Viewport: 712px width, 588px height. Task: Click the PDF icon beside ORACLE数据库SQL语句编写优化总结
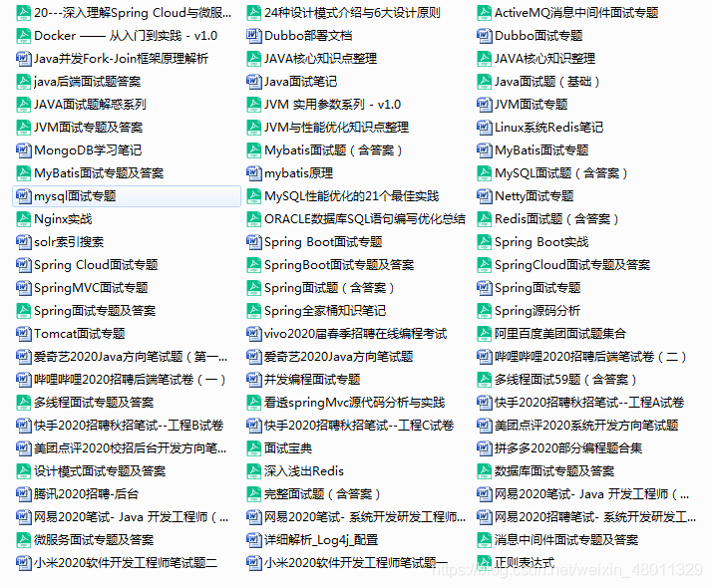(253, 219)
